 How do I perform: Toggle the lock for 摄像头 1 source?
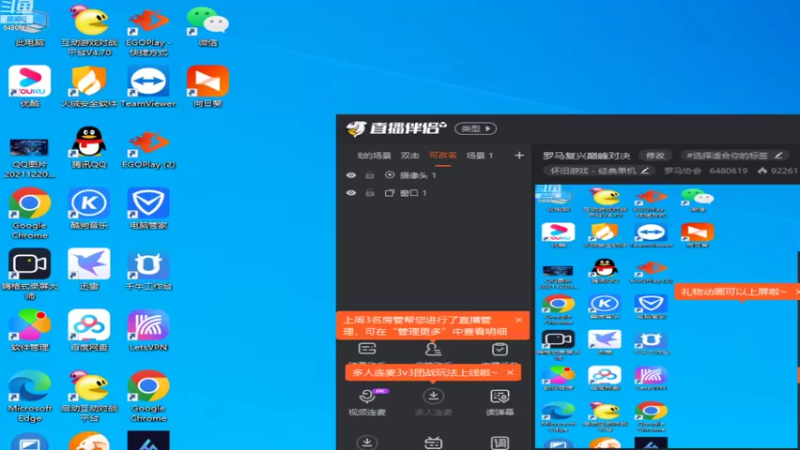click(x=370, y=175)
